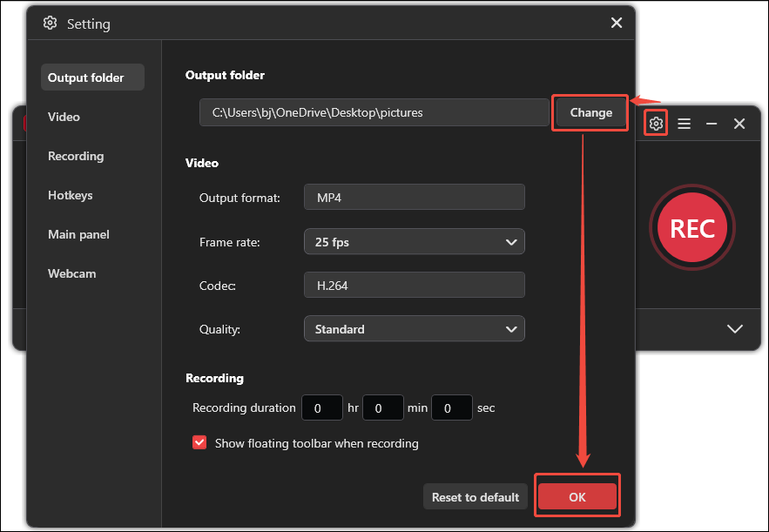This screenshot has height=532, width=769.
Task: Click the output folder path field
Action: (374, 112)
